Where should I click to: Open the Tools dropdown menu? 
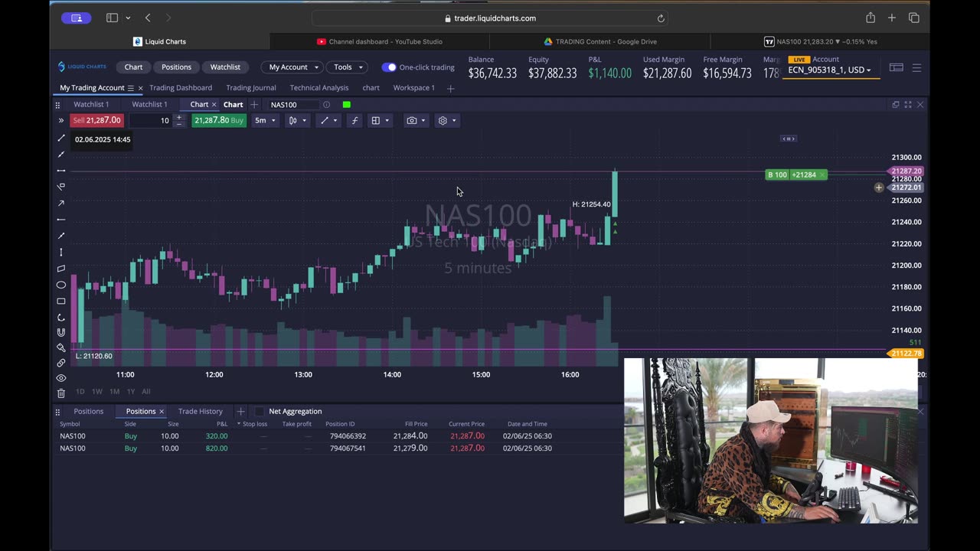click(x=348, y=67)
